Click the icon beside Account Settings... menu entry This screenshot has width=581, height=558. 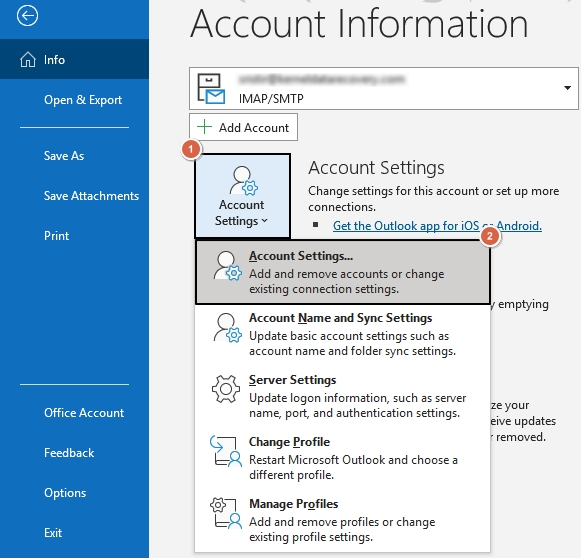(227, 266)
